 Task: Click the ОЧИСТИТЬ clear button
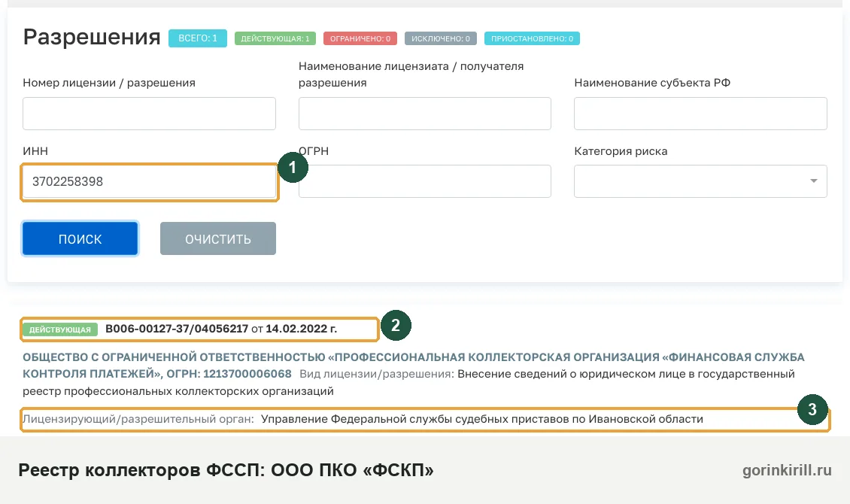coord(218,238)
